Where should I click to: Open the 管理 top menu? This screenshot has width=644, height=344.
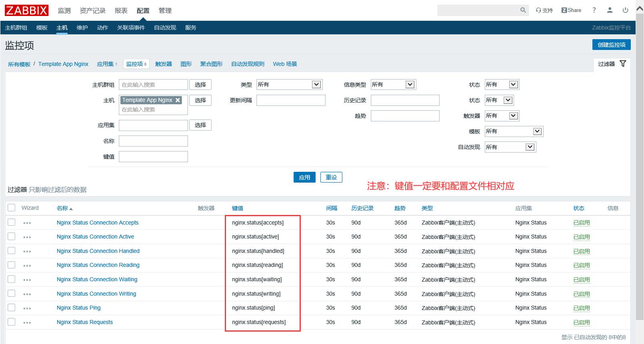point(165,10)
